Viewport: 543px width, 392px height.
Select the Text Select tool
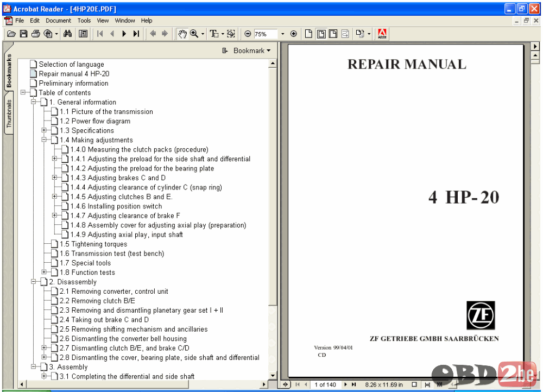pos(214,34)
